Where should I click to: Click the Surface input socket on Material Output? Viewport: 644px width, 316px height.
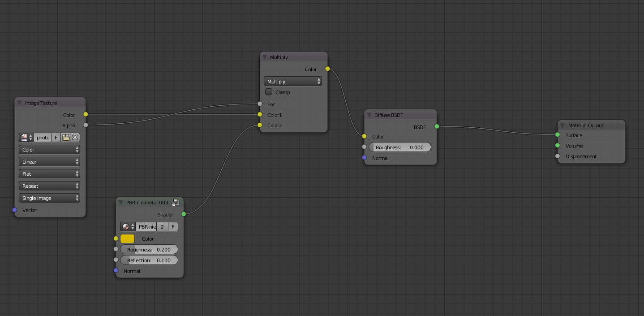[x=558, y=135]
